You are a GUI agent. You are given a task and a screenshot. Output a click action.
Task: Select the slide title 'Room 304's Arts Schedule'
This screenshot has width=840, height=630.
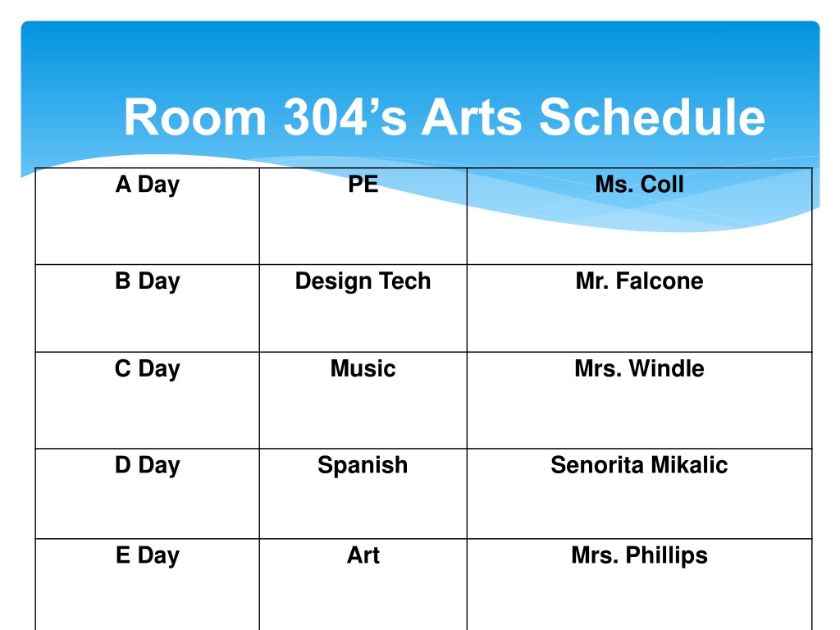tap(444, 116)
